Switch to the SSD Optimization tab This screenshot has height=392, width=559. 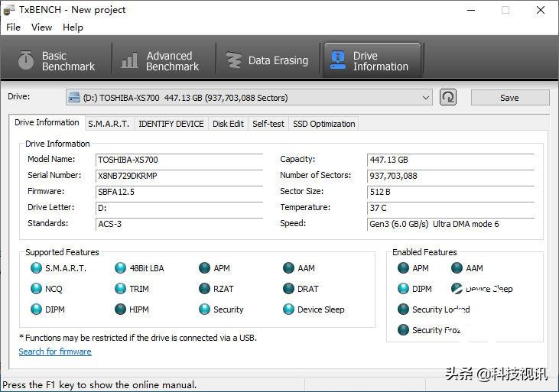click(323, 124)
